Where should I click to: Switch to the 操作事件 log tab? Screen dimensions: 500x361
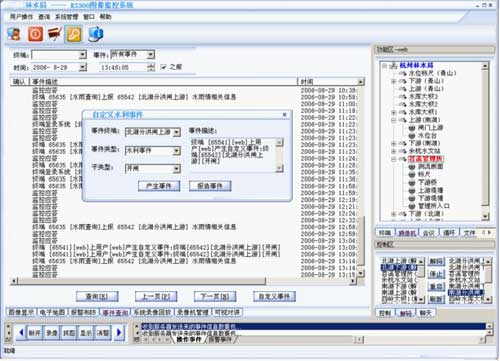click(189, 340)
